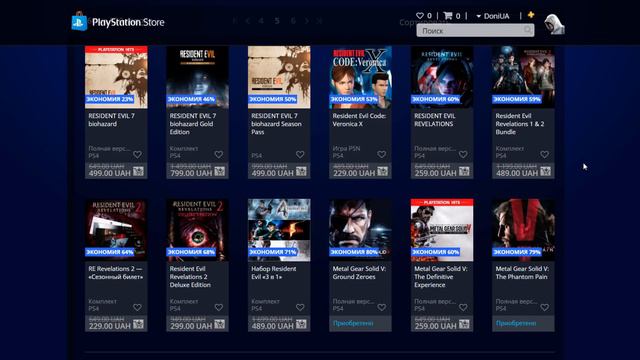The height and width of the screenshot is (360, 640).
Task: Add RESIDENT EVIL 7 biohazard to cart
Action: tap(138, 171)
